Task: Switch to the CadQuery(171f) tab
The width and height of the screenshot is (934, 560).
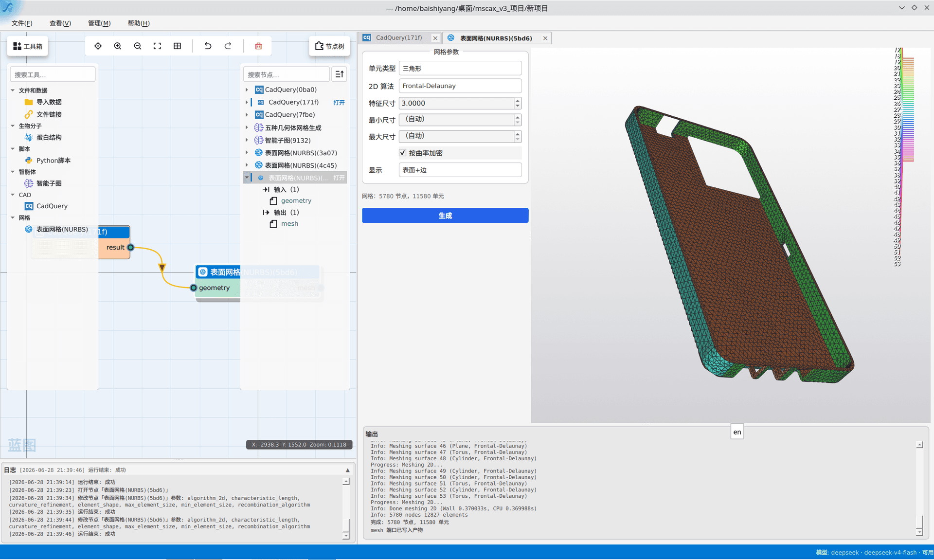Action: click(398, 37)
